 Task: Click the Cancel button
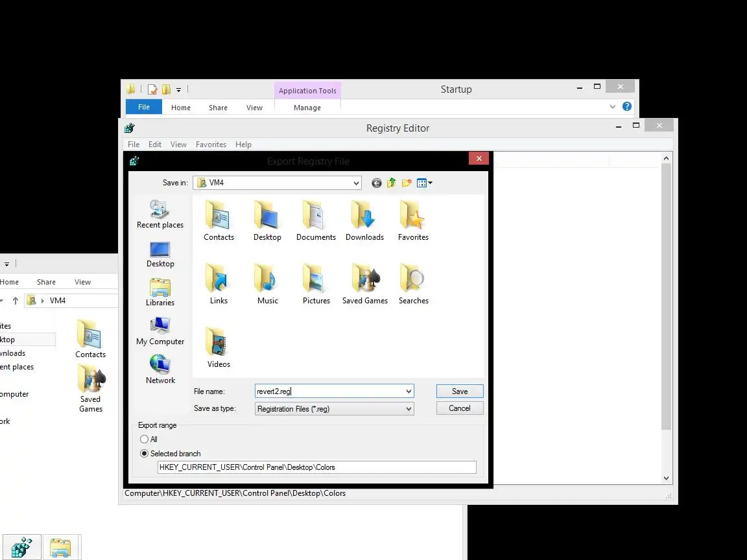click(460, 408)
